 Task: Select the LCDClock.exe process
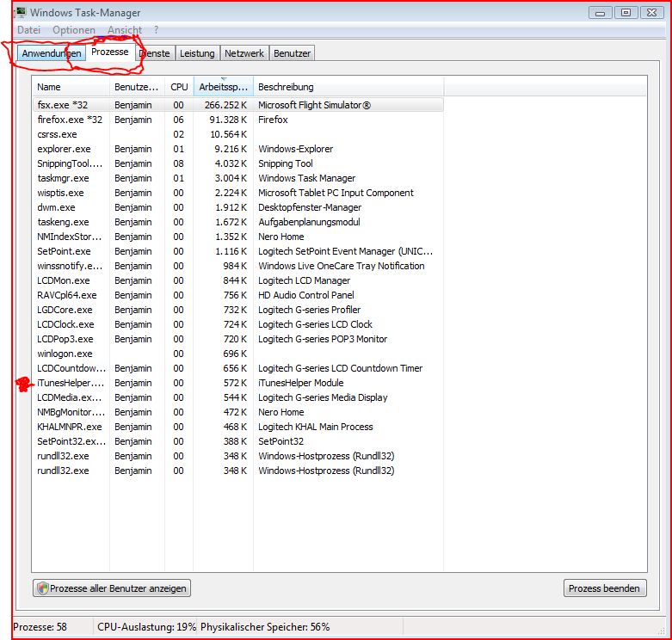coord(237,324)
